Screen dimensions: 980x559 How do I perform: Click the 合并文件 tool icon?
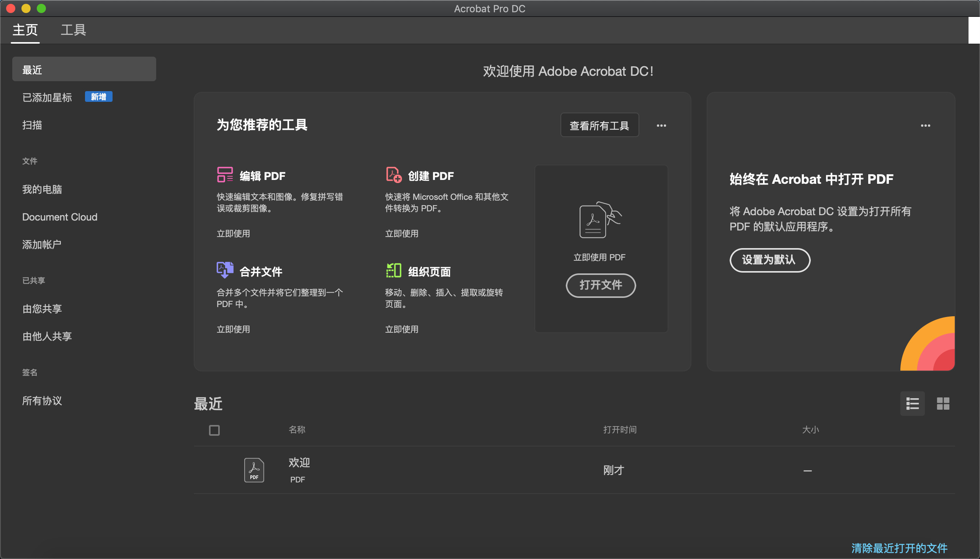(225, 270)
